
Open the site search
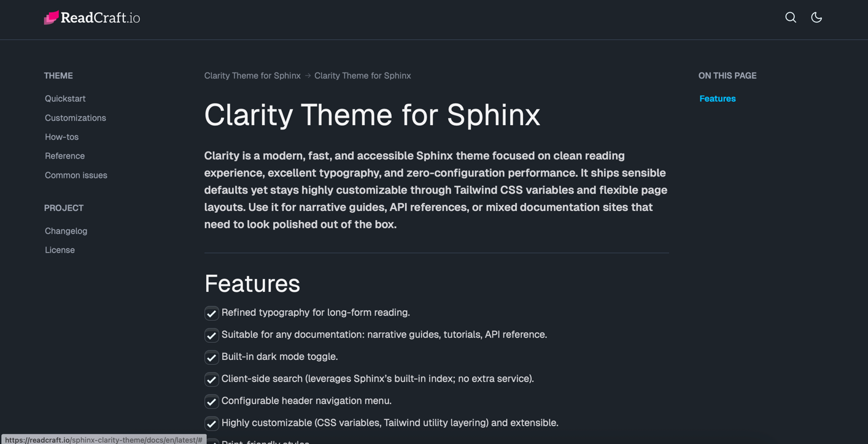(791, 17)
